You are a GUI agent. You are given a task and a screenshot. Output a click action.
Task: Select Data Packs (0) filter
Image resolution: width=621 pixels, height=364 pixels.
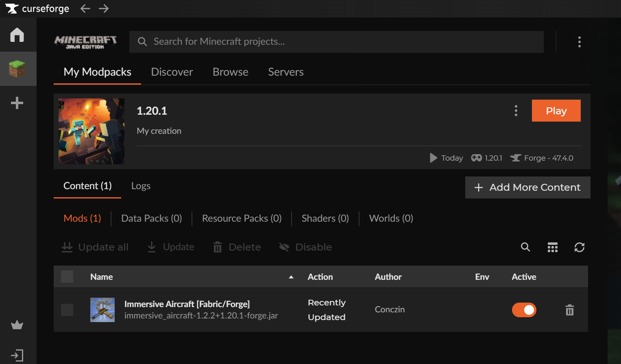(x=152, y=218)
